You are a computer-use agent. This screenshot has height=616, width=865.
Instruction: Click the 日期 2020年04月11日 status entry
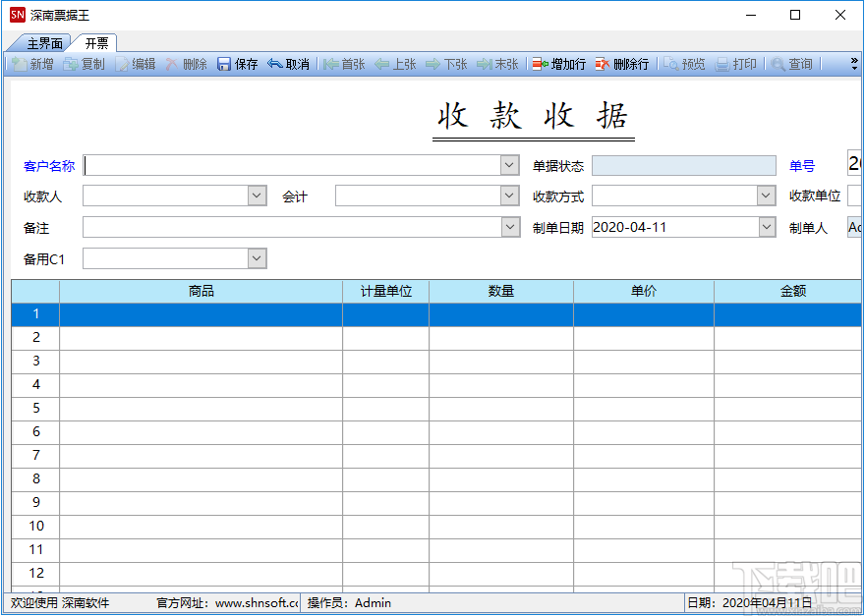(749, 603)
